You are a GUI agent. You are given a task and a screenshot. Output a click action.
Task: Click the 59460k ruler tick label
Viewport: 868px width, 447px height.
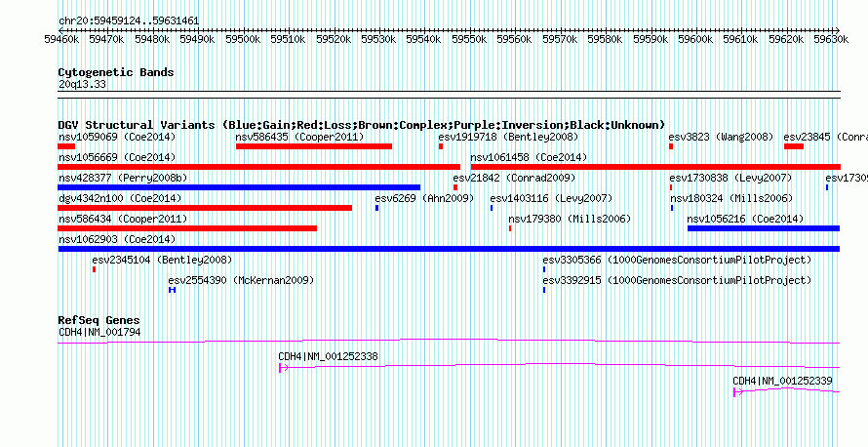62,39
